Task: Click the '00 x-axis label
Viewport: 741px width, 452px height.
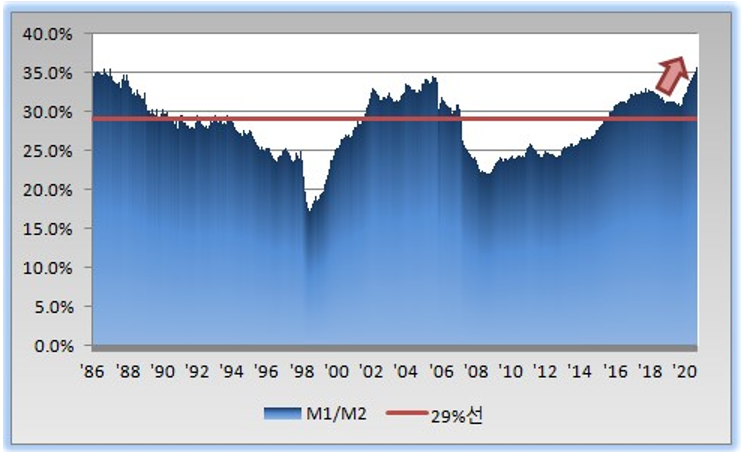Action: point(336,372)
